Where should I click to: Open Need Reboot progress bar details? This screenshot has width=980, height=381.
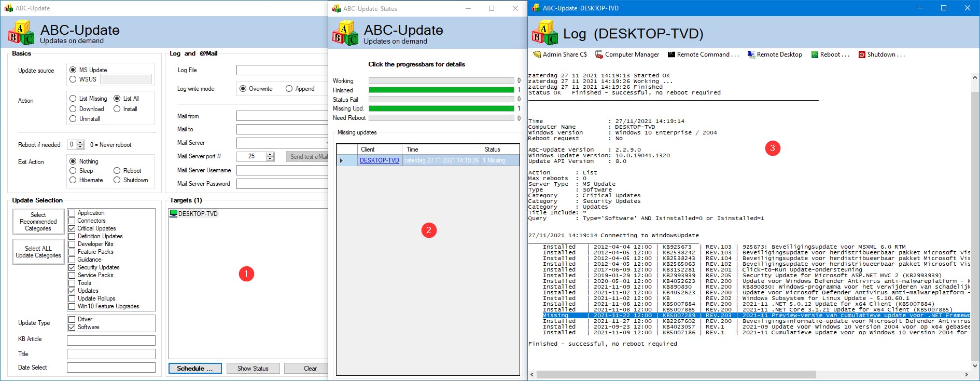[441, 118]
